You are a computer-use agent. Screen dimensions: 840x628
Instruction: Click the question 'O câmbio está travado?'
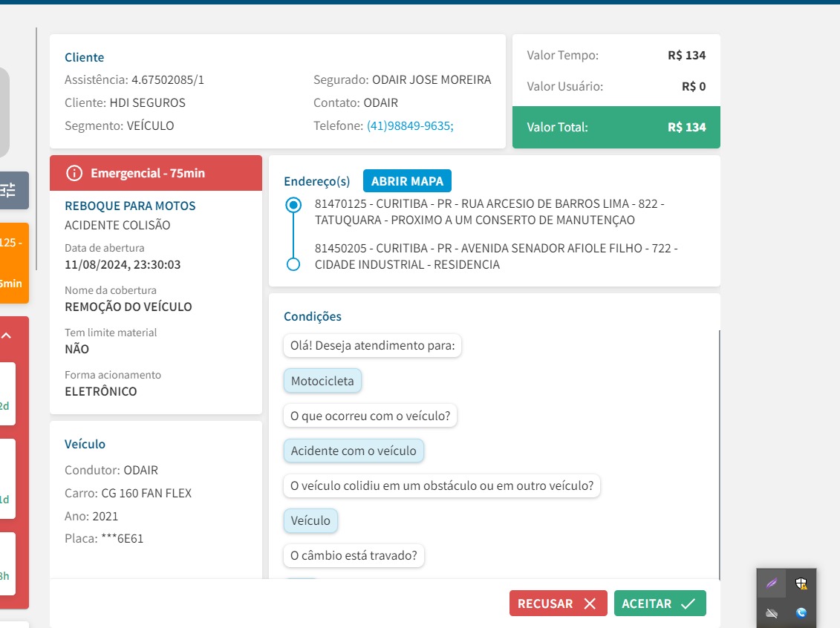click(354, 555)
